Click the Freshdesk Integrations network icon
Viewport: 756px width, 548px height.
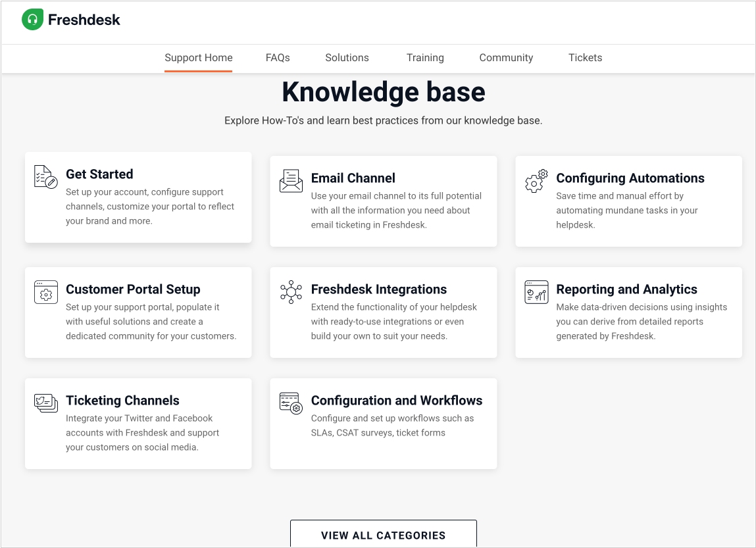click(291, 292)
